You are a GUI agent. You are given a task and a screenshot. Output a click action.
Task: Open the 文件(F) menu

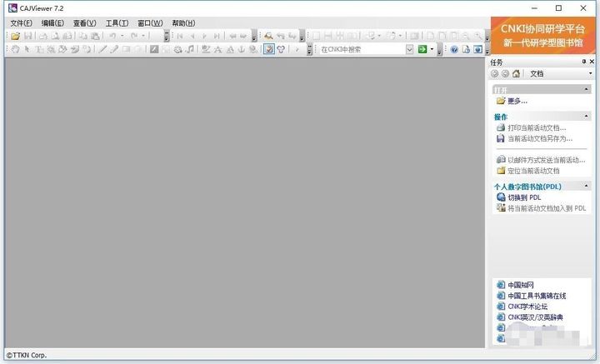pyautogui.click(x=21, y=23)
